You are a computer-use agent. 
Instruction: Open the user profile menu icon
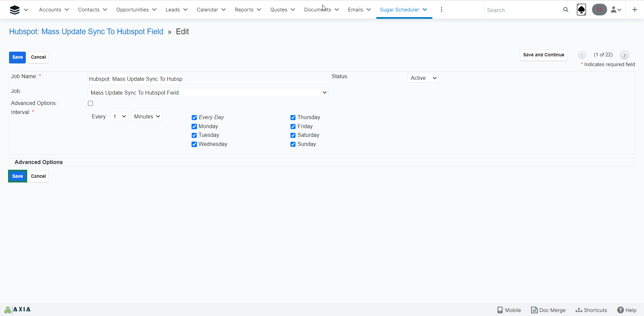(616, 10)
